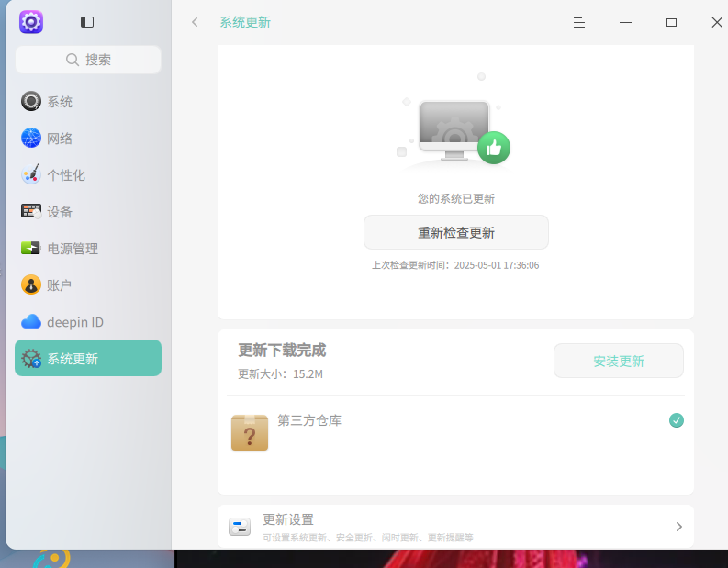
Task: Click the 账户 label in sidebar
Action: tap(59, 285)
